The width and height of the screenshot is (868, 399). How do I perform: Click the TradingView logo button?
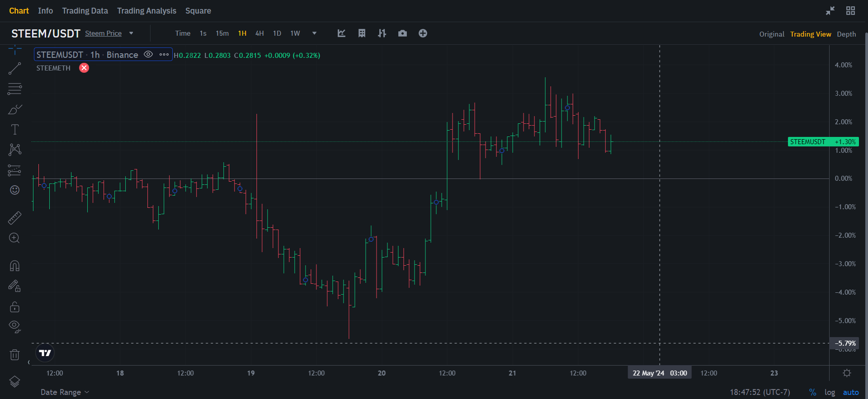coord(45,353)
